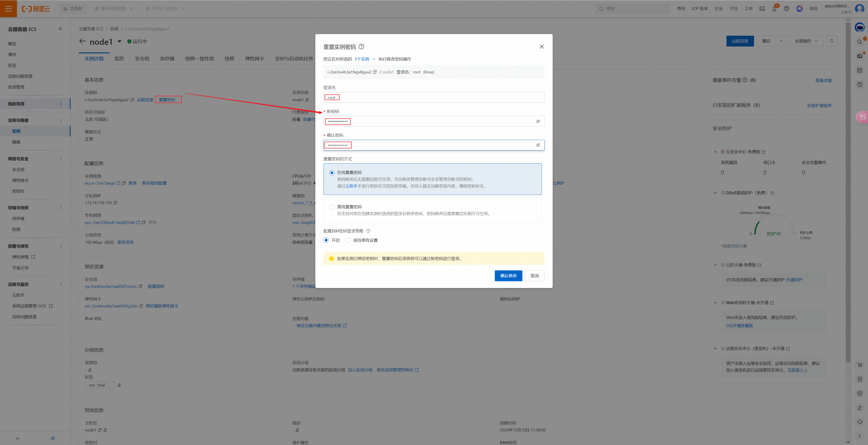This screenshot has height=445, width=868.
Task: Click 重置密码 link in basic info
Action: tap(167, 100)
